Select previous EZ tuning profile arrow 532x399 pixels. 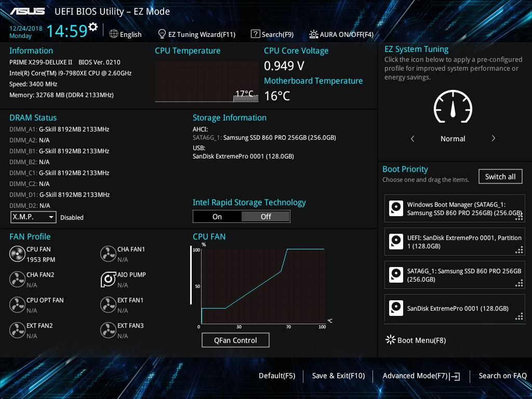click(413, 138)
